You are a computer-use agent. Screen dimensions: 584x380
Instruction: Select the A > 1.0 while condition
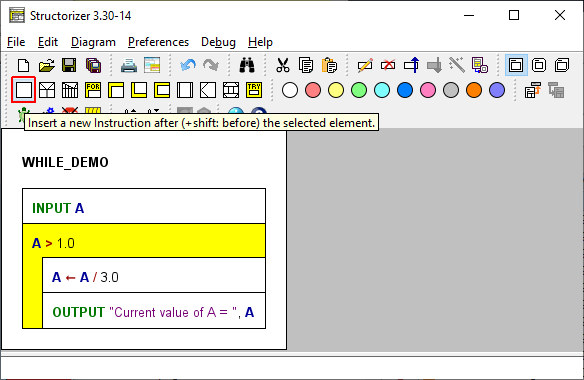tap(144, 241)
